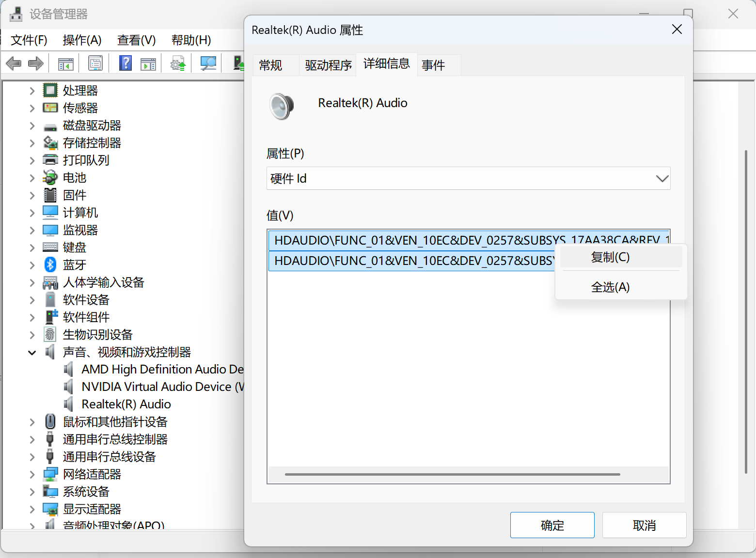Click the display adapters category icon
756x558 pixels.
tap(50, 509)
